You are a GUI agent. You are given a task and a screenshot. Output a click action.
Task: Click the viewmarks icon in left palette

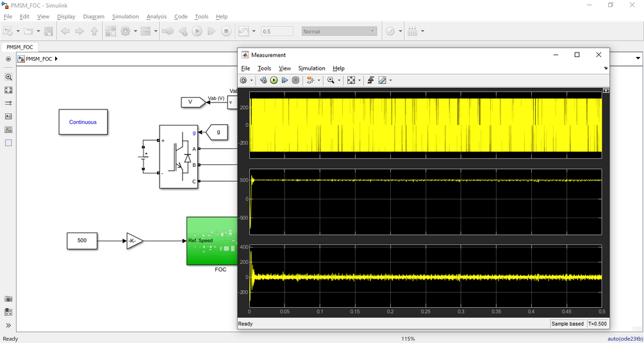[x=8, y=312]
